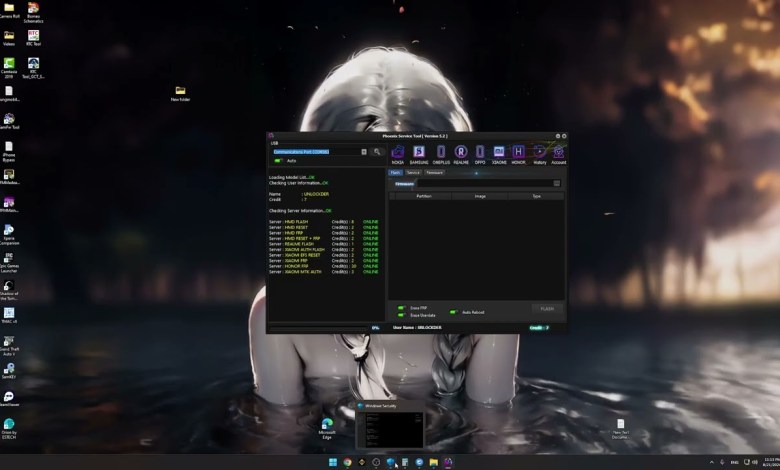Click the Windows Security taskbar icon

coord(390,462)
